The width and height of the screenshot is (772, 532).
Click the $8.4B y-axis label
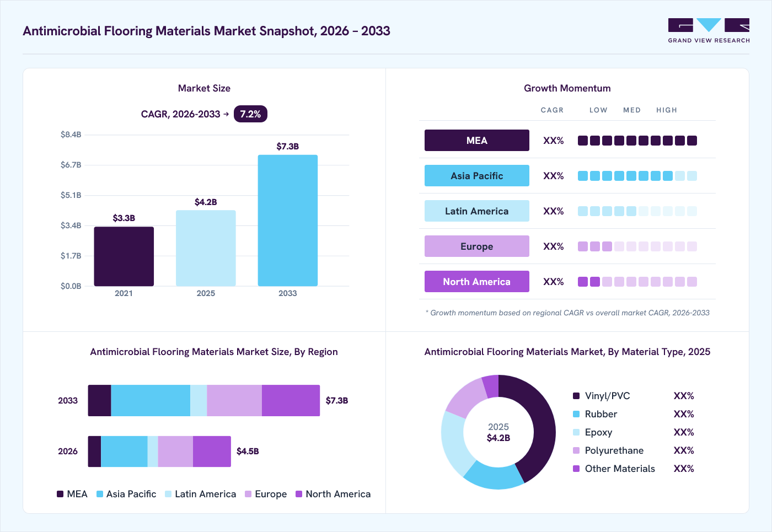coord(71,135)
